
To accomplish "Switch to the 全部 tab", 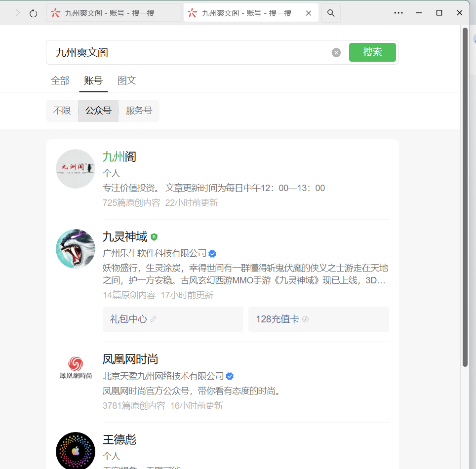I will click(x=60, y=81).
